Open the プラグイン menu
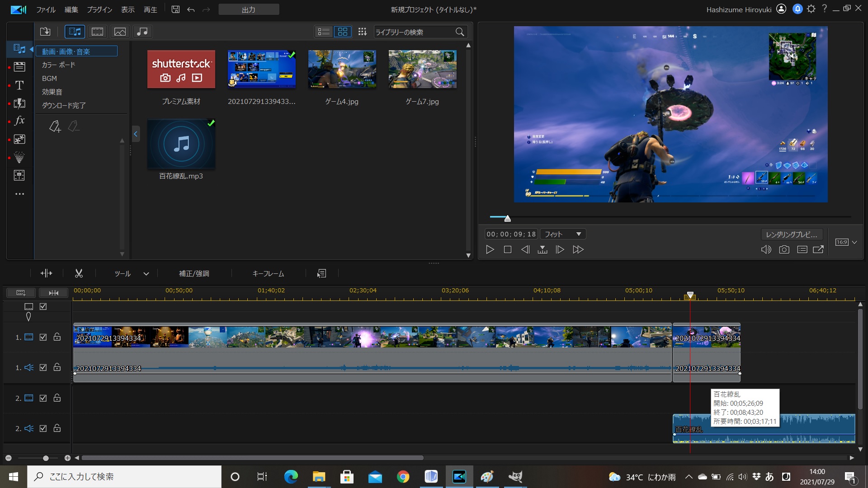 click(99, 9)
